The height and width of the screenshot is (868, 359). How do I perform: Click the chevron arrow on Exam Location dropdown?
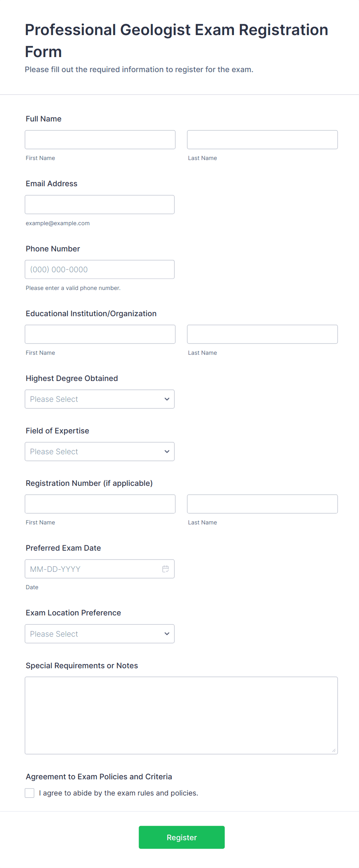[167, 634]
